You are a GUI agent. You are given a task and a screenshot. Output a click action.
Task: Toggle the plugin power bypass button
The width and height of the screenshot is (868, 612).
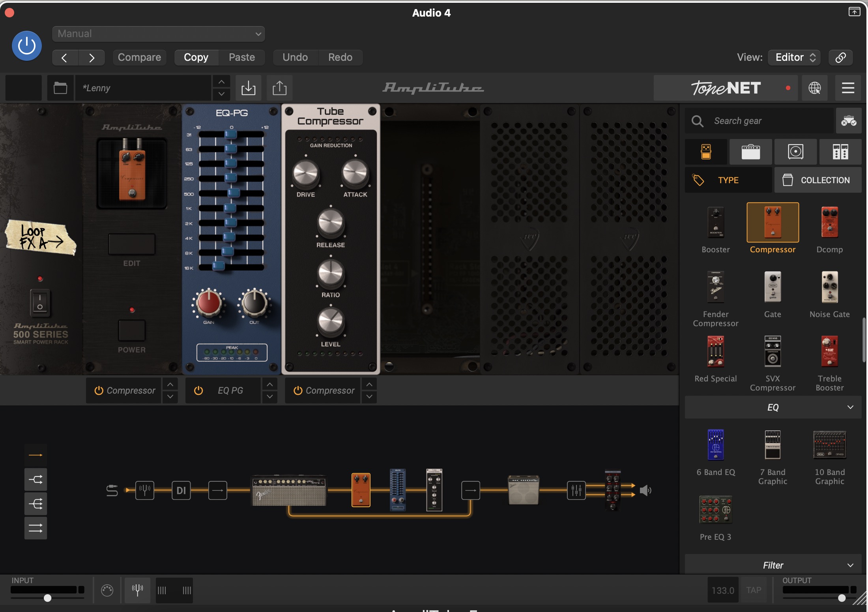point(27,46)
